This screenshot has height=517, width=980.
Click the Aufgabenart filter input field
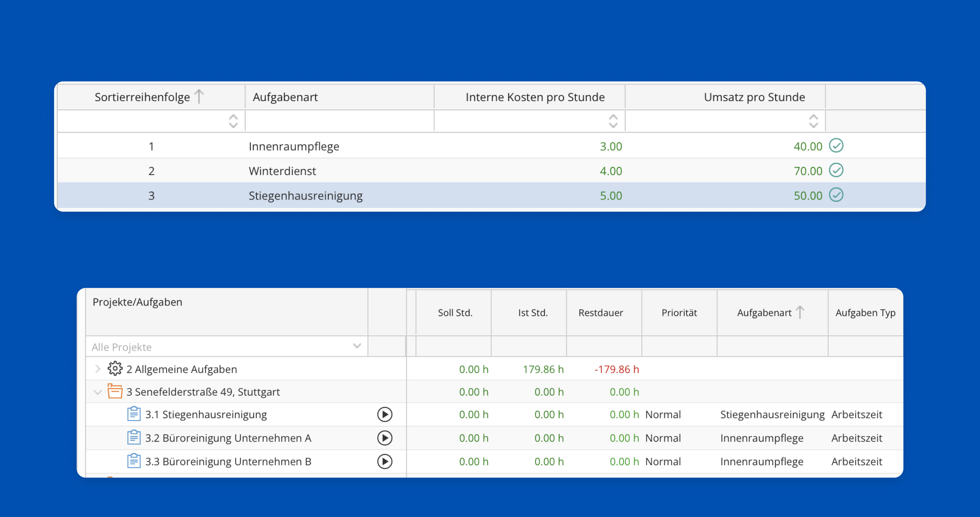click(x=339, y=121)
